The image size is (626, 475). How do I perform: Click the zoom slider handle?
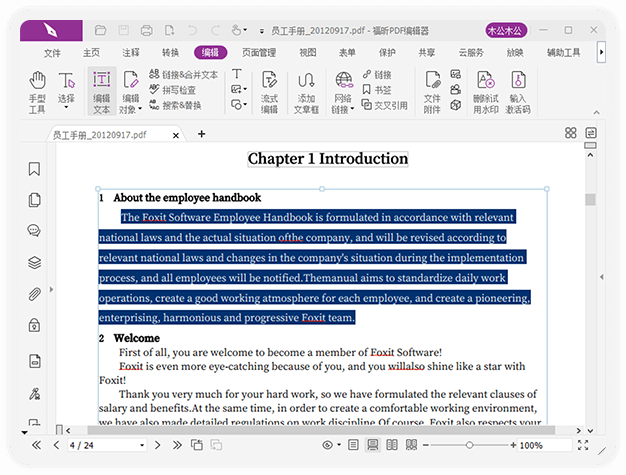click(470, 445)
